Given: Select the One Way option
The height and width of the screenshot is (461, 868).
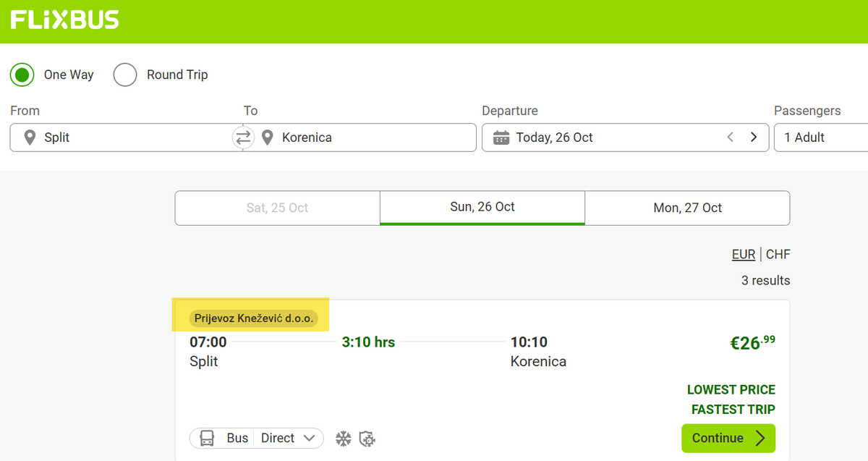Looking at the screenshot, I should 22,75.
